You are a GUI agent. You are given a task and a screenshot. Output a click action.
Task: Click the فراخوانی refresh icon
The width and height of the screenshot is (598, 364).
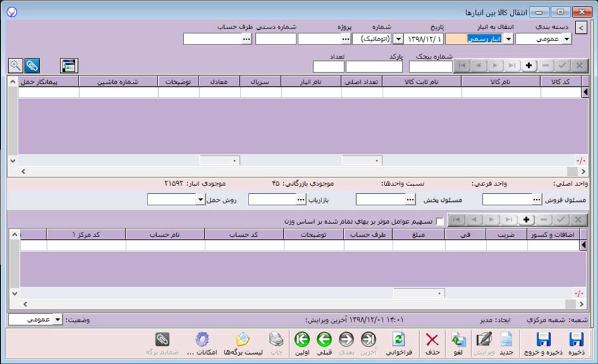[398, 339]
